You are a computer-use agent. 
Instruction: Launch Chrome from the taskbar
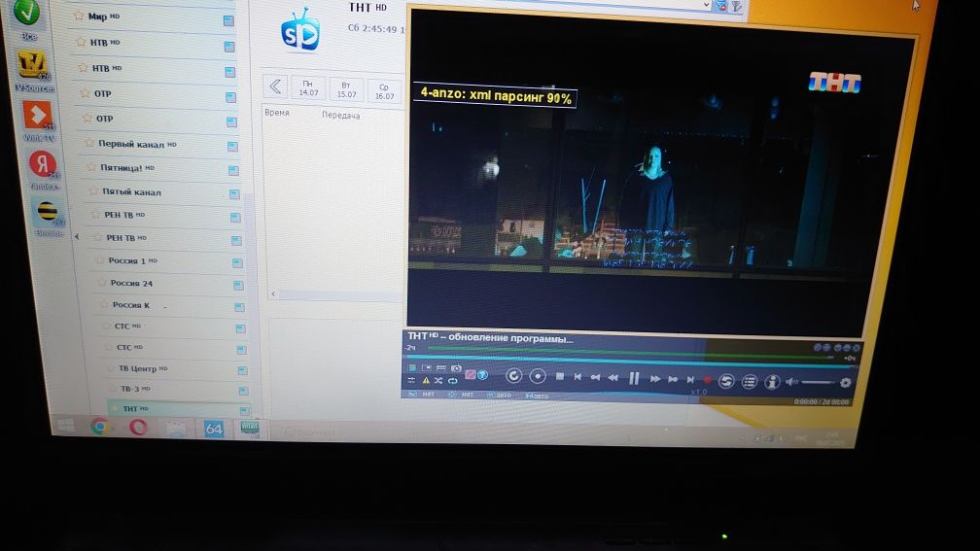(100, 426)
